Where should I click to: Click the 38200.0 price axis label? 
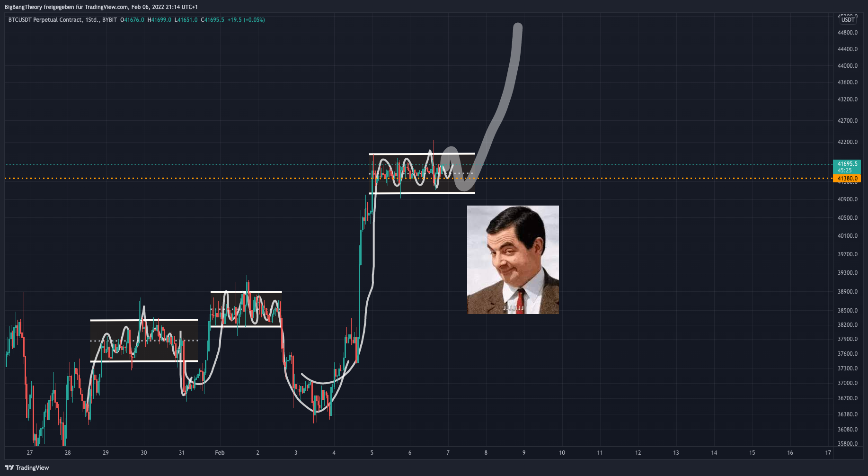[848, 325]
